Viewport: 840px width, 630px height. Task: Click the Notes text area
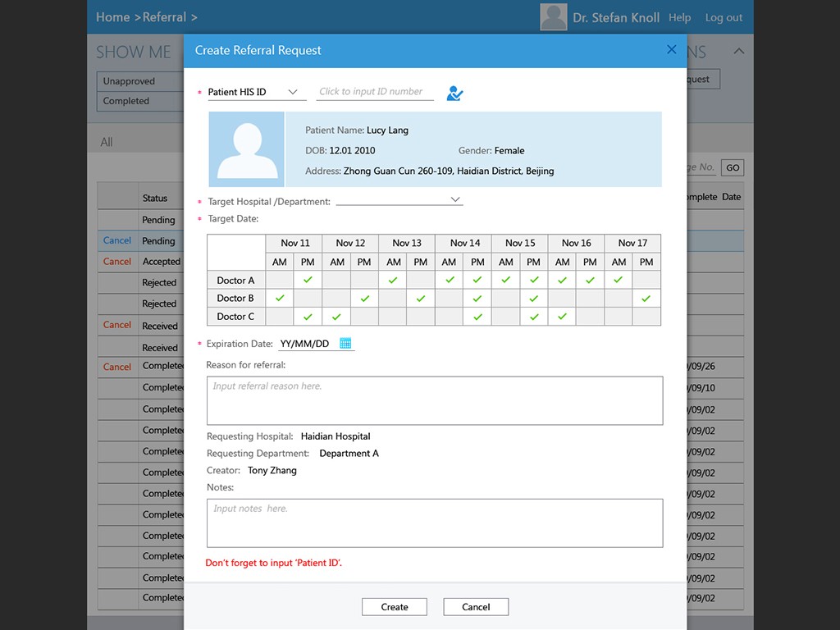pos(434,523)
